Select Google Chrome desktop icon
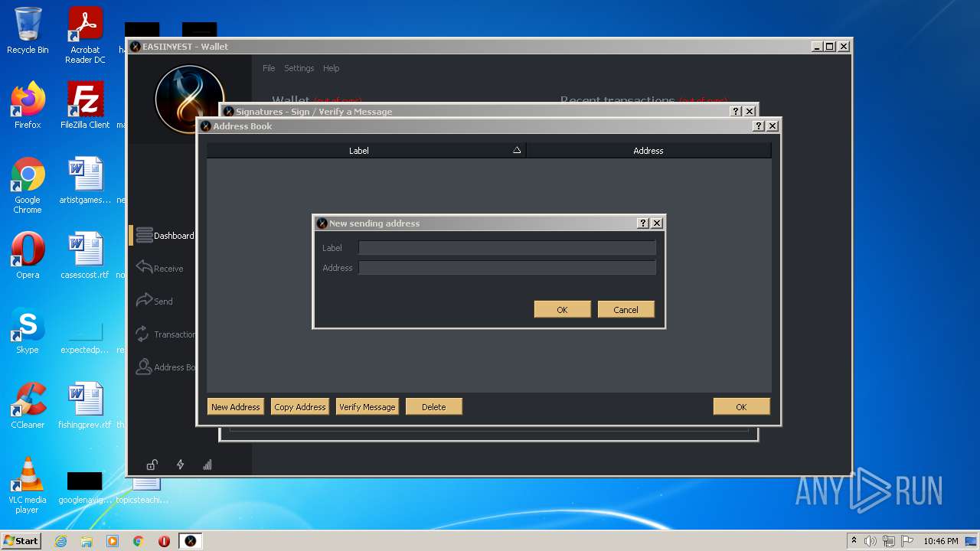This screenshot has width=980, height=551. point(28,185)
